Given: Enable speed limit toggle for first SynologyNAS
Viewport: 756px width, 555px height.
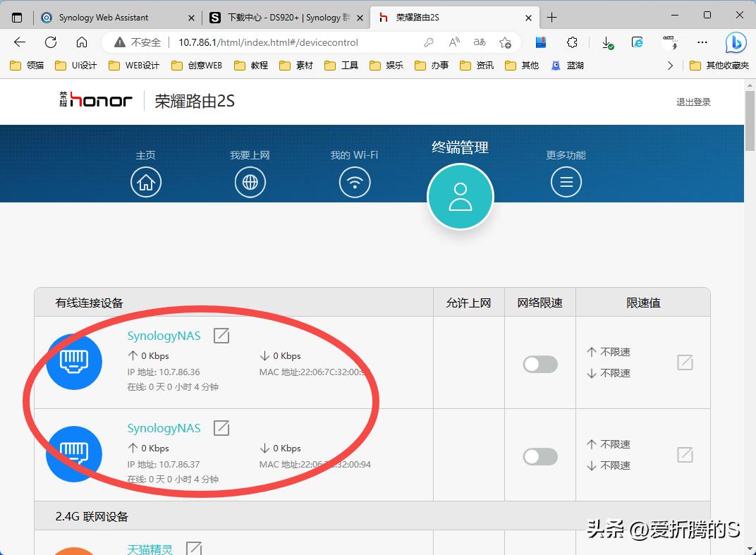Looking at the screenshot, I should point(539,364).
